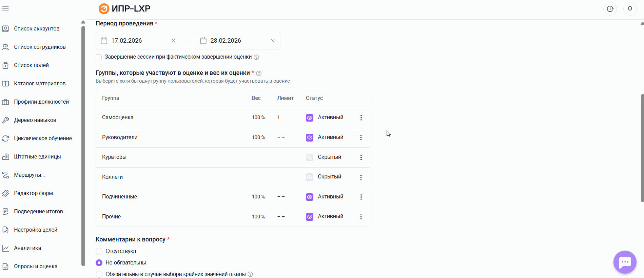The height and width of the screenshot is (278, 644).
Task: Open the chat support bubble
Action: click(625, 262)
